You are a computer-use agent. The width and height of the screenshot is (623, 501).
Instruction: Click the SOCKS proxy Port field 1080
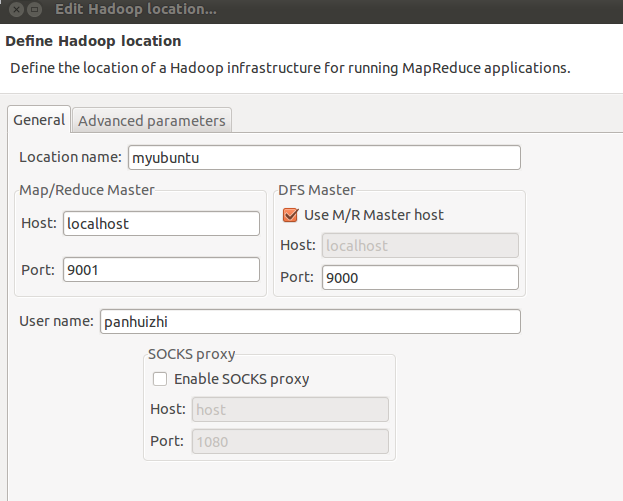click(x=290, y=441)
